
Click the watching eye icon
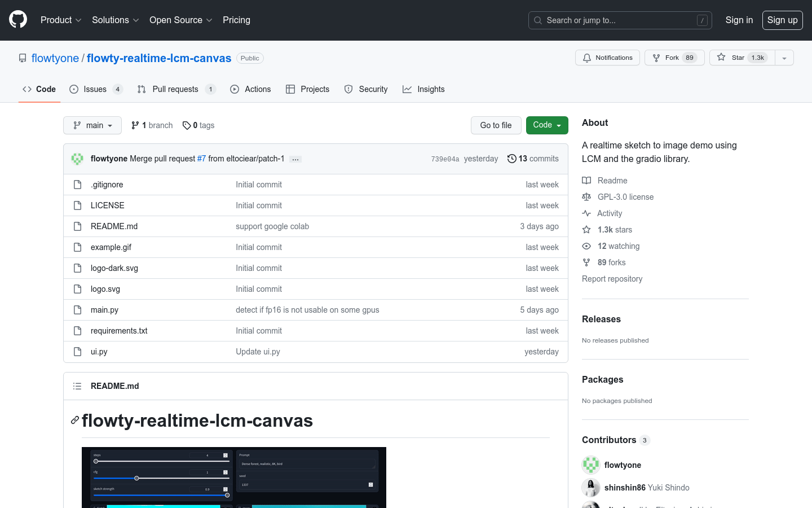click(x=586, y=246)
